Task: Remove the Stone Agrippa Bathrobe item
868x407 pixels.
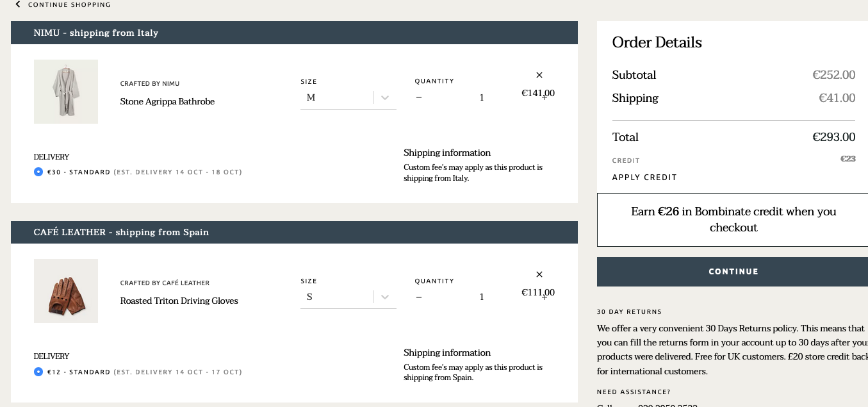Action: pos(539,75)
